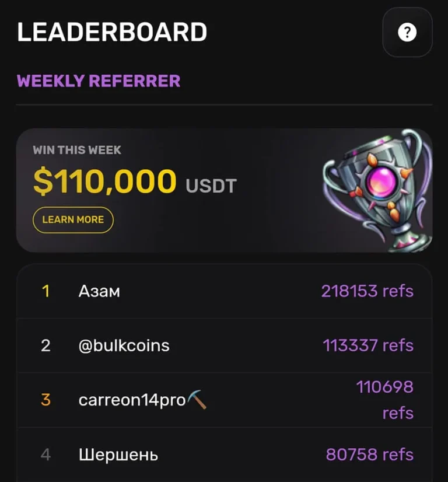The image size is (448, 482).
Task: Tap the $110,000 prize amount
Action: tap(104, 181)
